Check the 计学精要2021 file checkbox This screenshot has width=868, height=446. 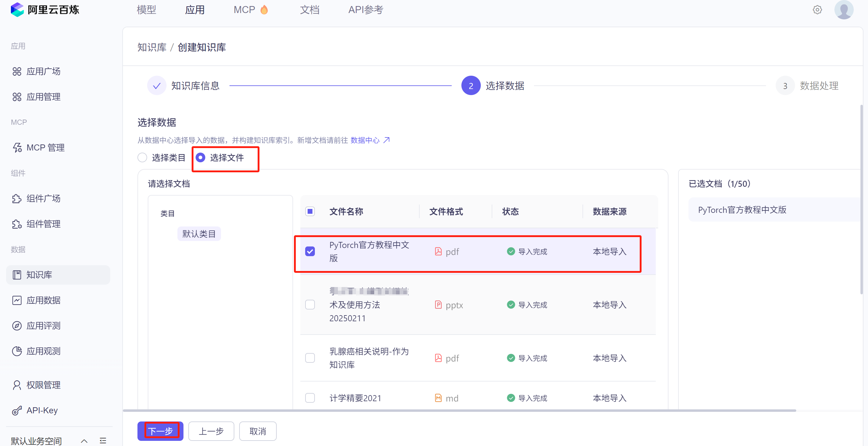click(310, 398)
